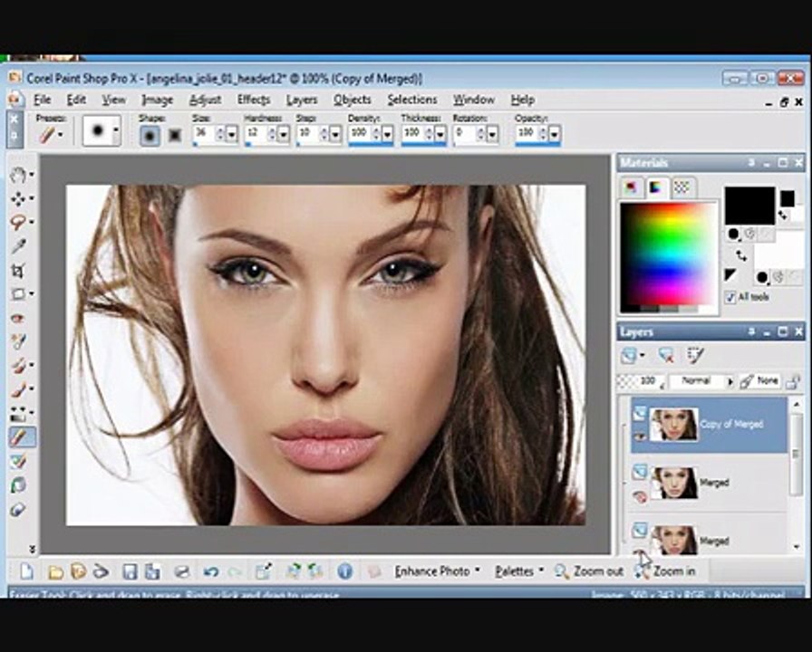Image resolution: width=812 pixels, height=652 pixels.
Task: Expand the Palettes dropdown
Action: [x=541, y=570]
